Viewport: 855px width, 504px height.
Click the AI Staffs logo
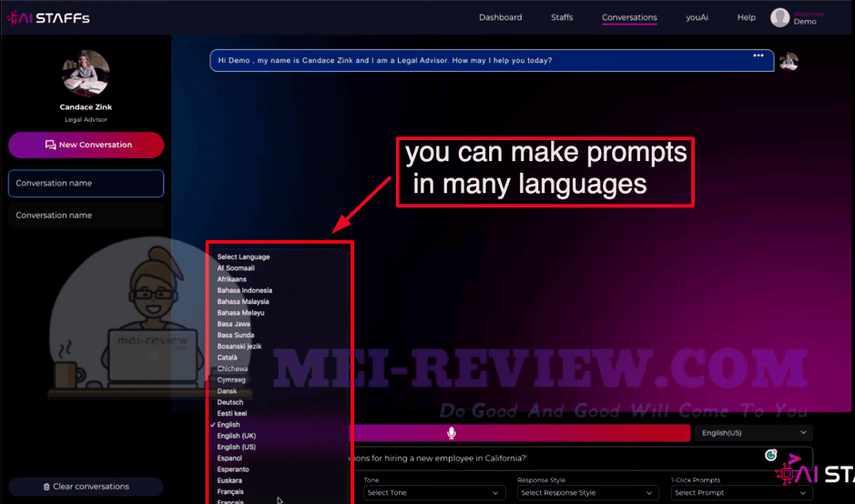[x=48, y=18]
